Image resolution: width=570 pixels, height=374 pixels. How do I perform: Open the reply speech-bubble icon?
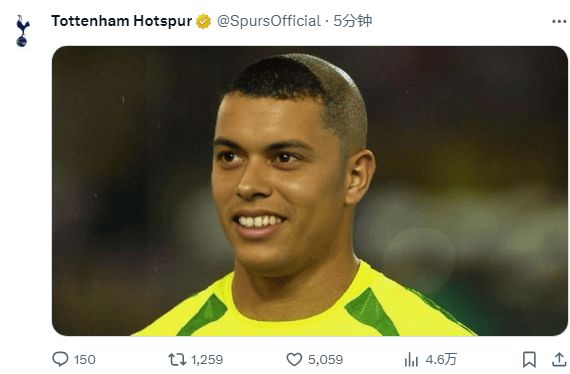pos(60,359)
